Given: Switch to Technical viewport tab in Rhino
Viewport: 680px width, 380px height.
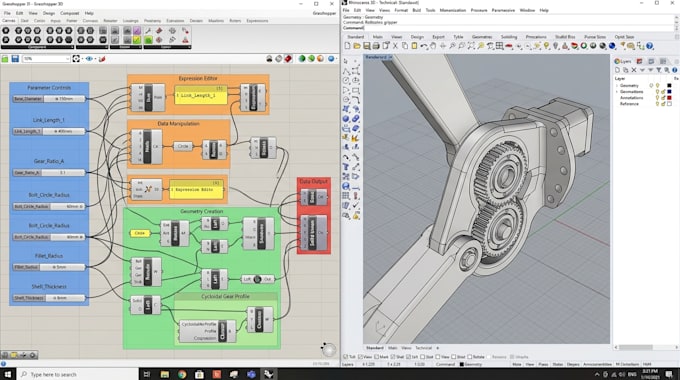Looking at the screenshot, I should pyautogui.click(x=424, y=348).
